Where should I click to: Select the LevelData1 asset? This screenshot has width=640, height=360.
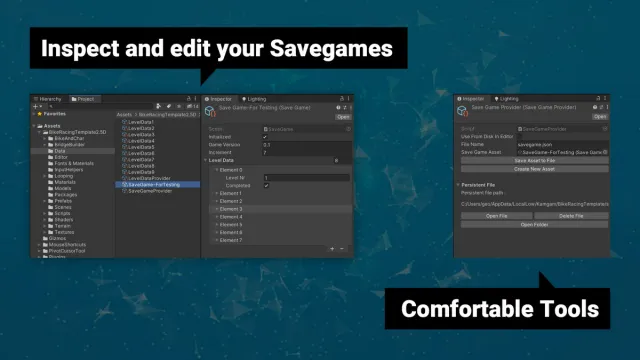(138, 122)
